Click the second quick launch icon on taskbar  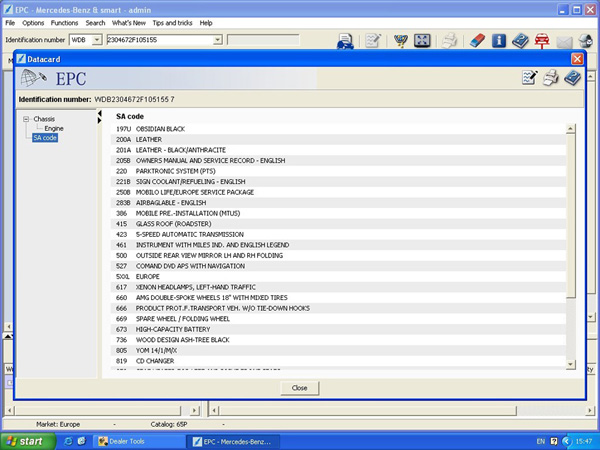click(82, 441)
